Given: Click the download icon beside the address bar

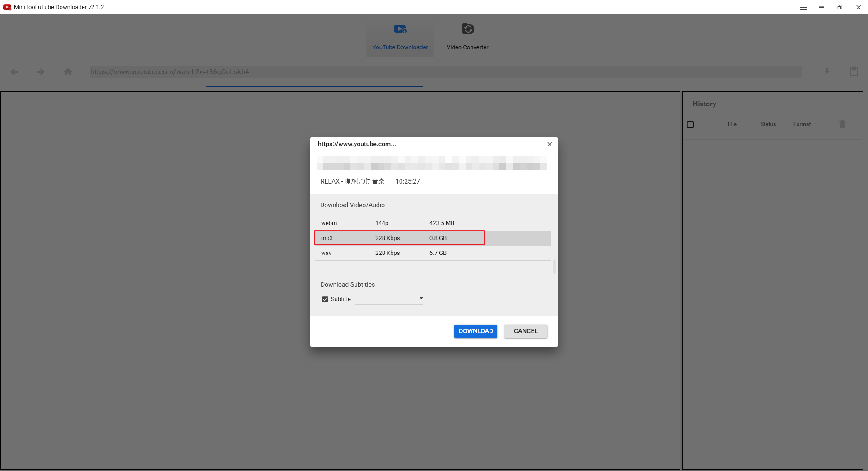Looking at the screenshot, I should tap(827, 72).
